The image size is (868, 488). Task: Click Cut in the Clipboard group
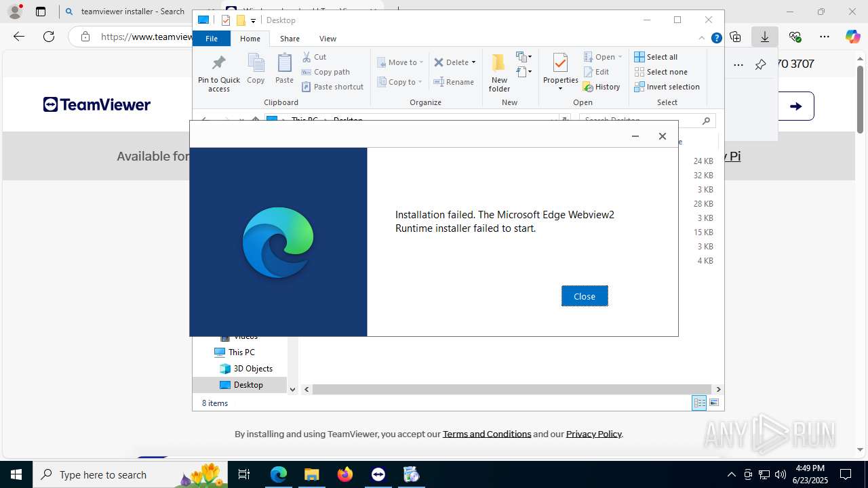point(314,57)
